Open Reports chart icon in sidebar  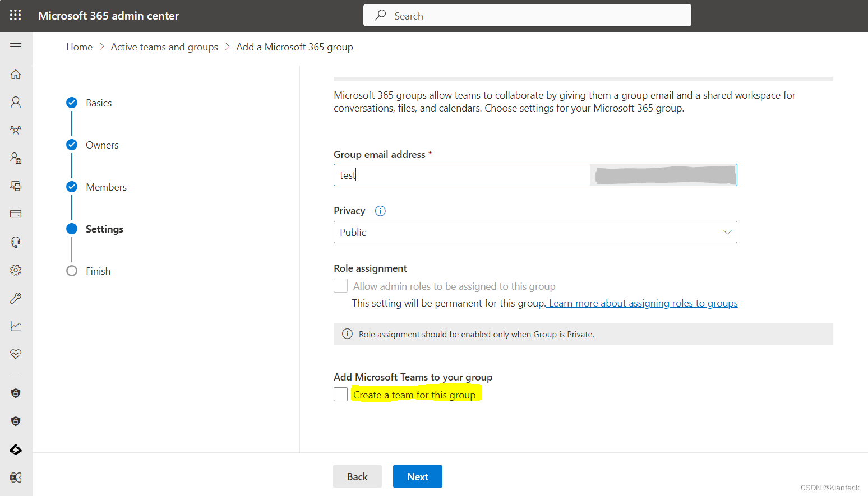point(16,326)
